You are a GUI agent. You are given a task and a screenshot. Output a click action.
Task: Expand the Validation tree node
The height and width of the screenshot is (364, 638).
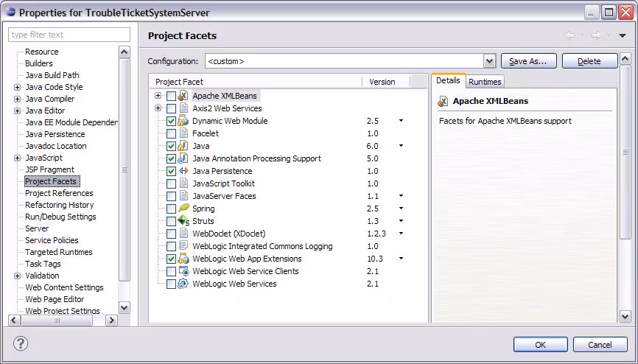(17, 276)
